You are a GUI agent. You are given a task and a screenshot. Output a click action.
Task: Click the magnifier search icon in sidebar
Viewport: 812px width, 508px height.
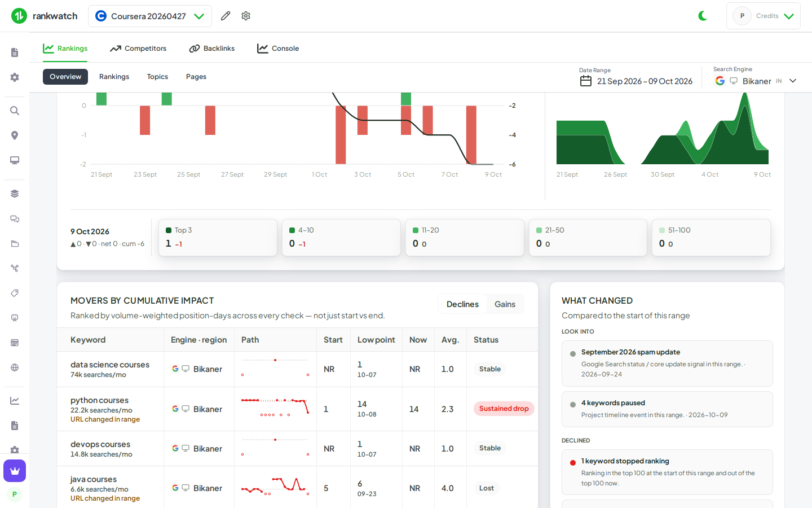pyautogui.click(x=15, y=111)
